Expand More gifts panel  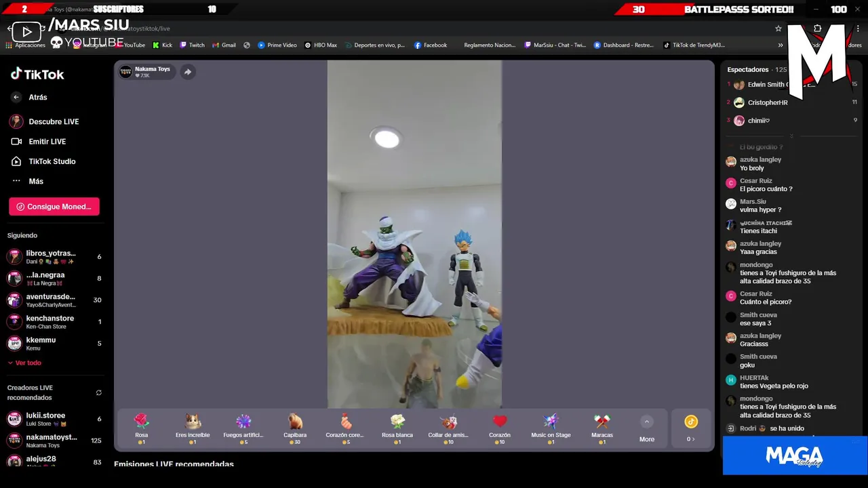pos(647,429)
